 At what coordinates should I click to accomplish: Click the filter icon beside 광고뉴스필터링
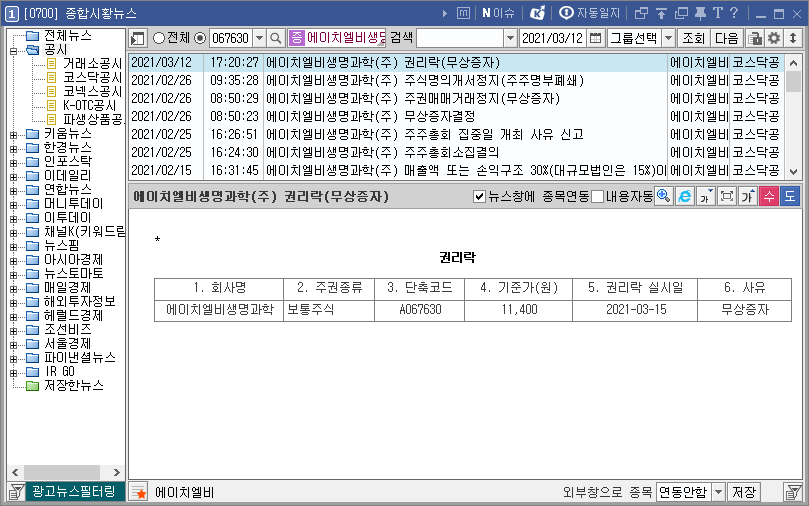16,492
